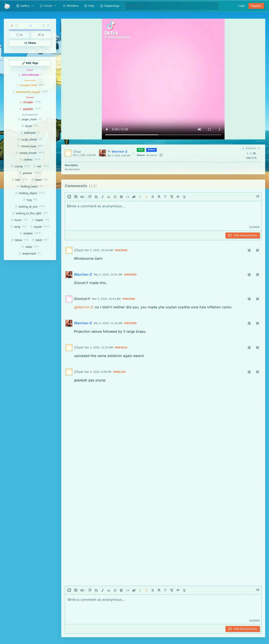The height and width of the screenshot is (644, 269).
Task: Expand the Forum dropdown menu
Action: click(x=48, y=6)
